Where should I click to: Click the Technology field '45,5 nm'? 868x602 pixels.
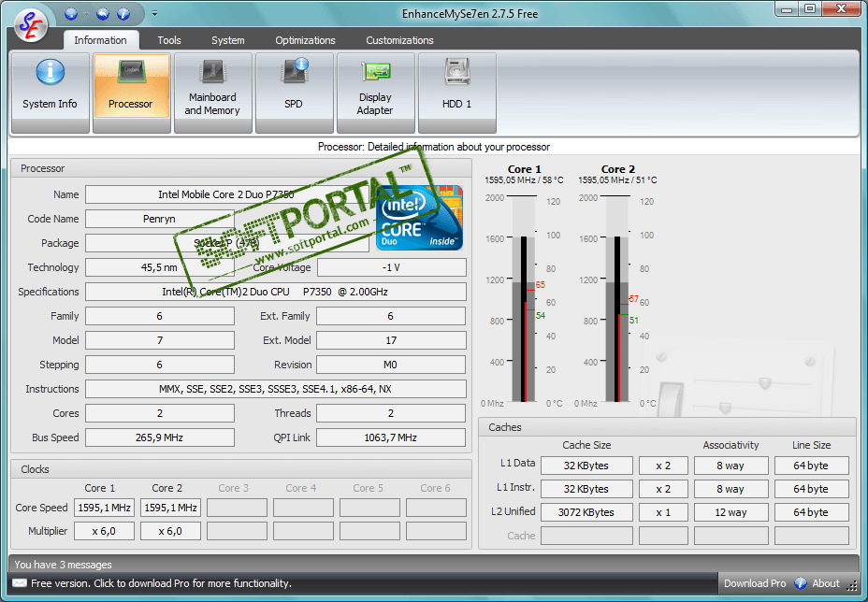pos(159,267)
